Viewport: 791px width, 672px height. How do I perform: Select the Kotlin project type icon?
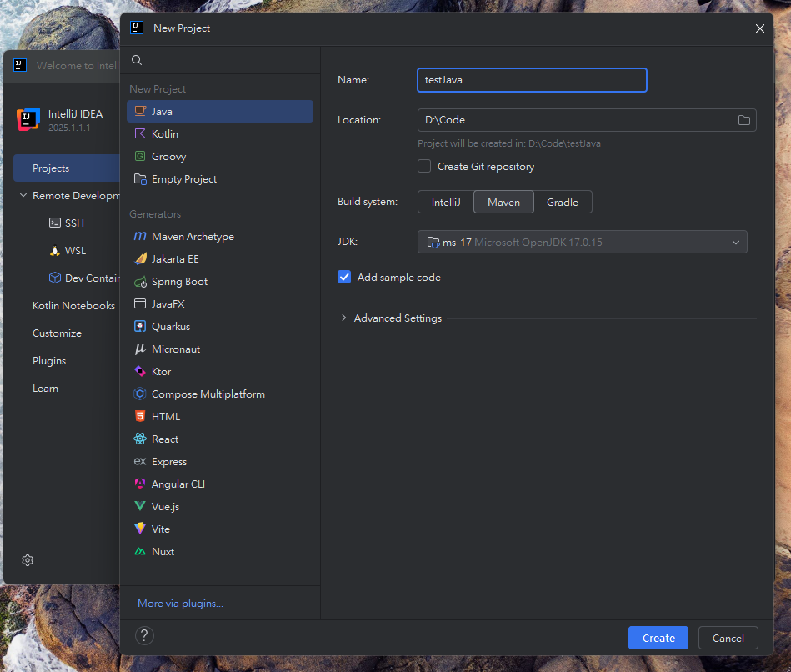point(140,134)
